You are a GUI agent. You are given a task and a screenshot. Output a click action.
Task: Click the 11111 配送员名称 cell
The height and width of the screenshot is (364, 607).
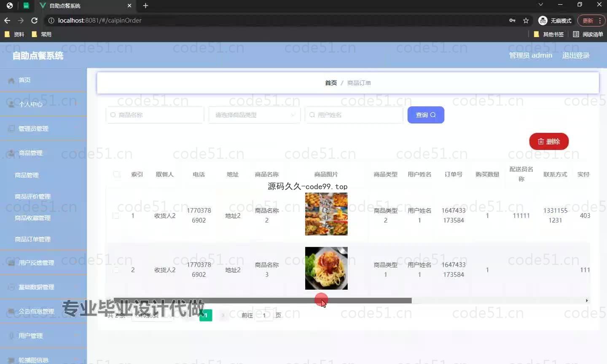[521, 216]
